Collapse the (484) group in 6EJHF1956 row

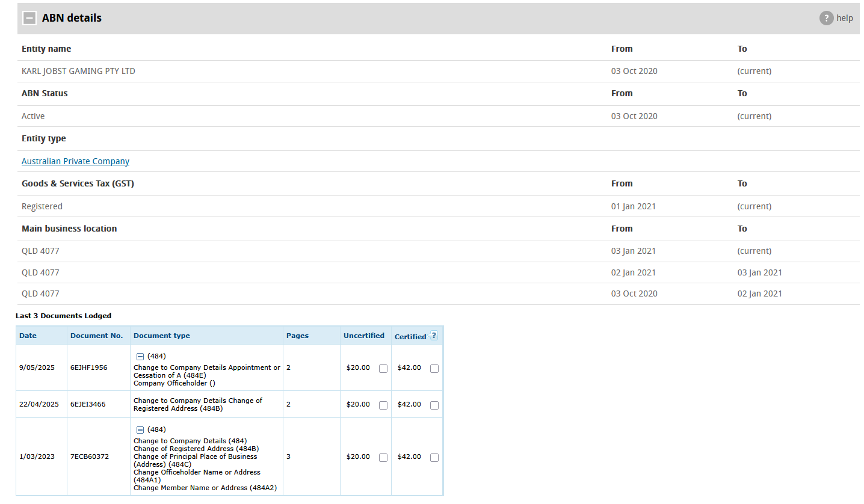coord(140,357)
